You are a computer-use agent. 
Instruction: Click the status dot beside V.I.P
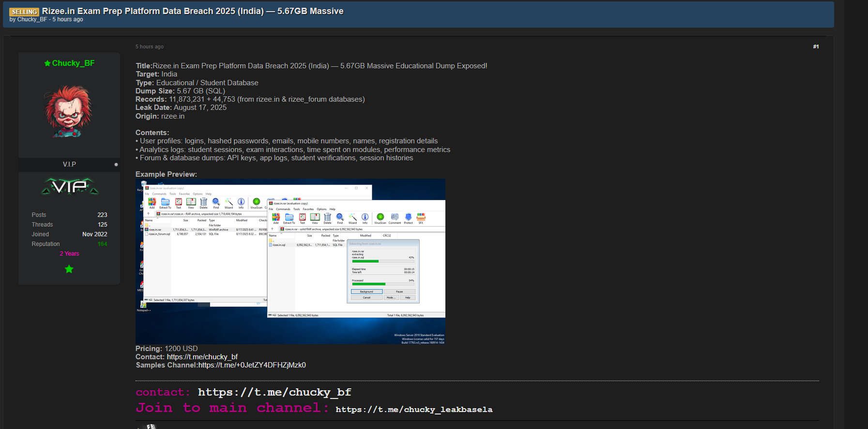coord(116,165)
